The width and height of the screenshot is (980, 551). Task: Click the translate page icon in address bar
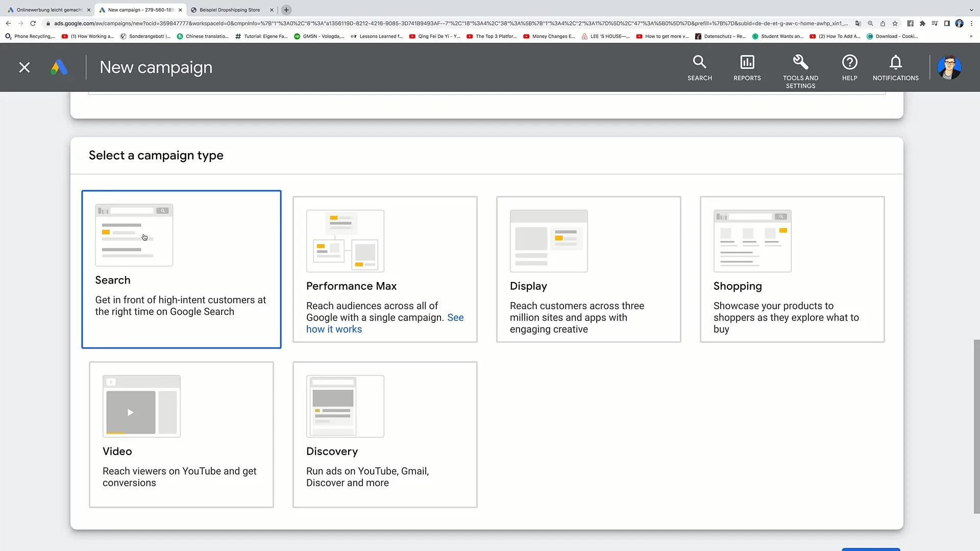(x=858, y=23)
